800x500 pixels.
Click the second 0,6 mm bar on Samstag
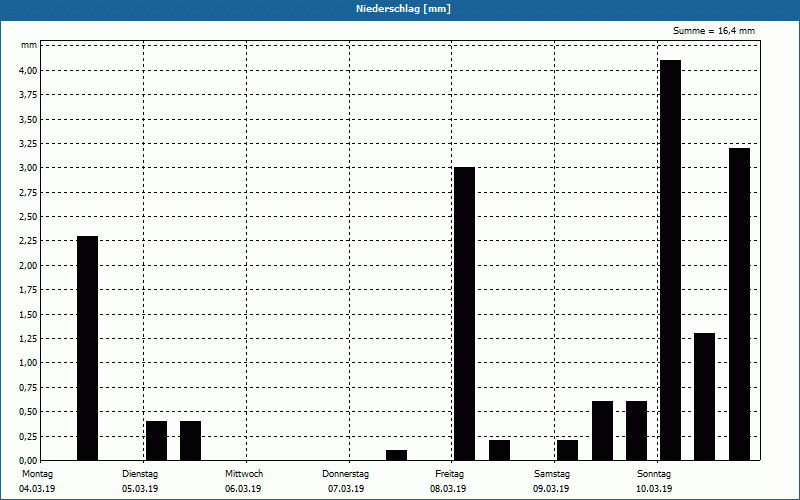pos(636,431)
